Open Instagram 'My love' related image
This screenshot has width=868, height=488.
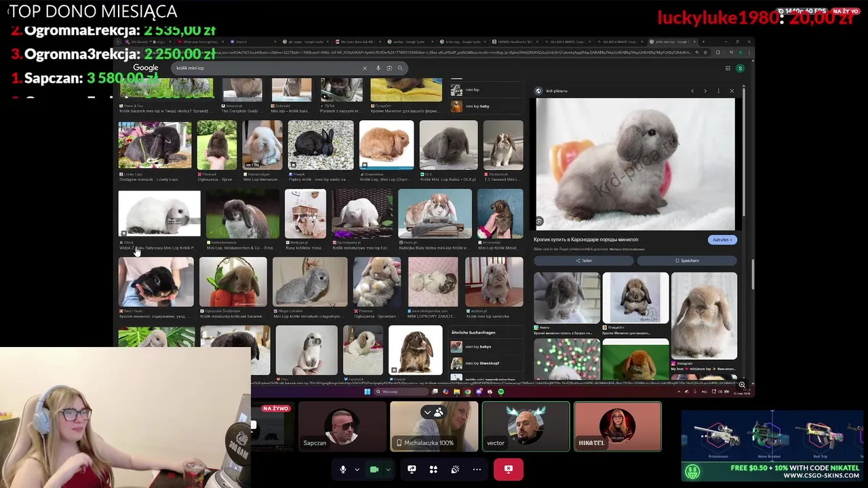[x=704, y=316]
